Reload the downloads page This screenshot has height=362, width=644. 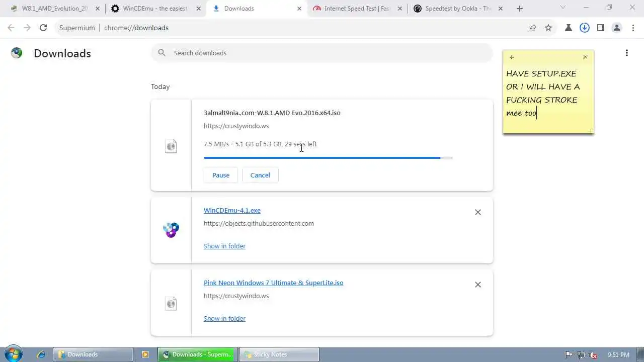click(43, 28)
